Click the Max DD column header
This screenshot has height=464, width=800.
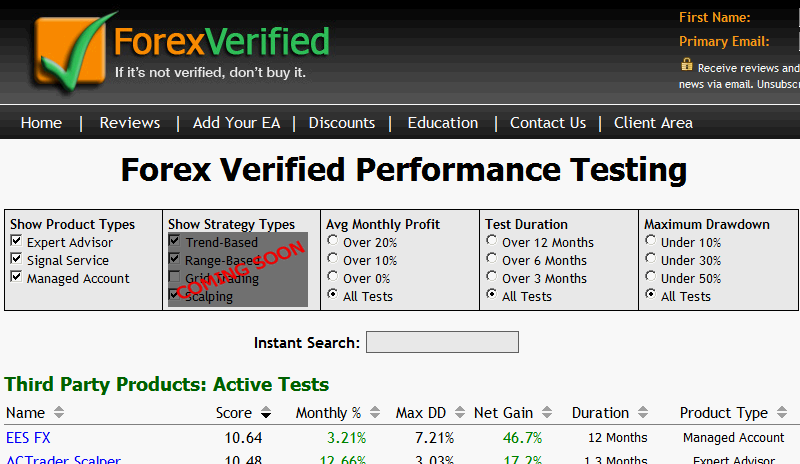tap(421, 412)
